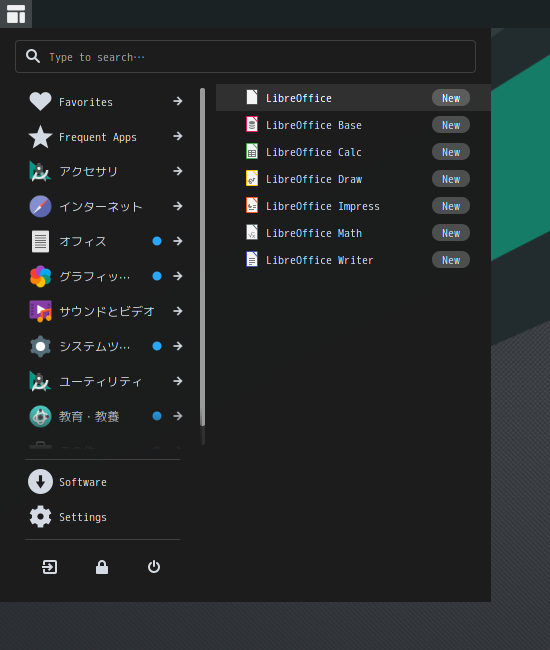
Task: Expand グラフィッ… category arrow
Action: [178, 276]
